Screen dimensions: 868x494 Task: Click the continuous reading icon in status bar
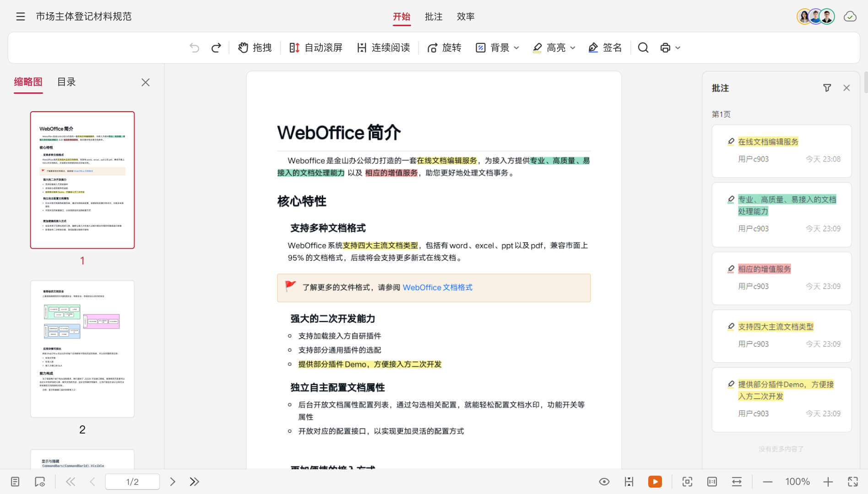tap(629, 482)
